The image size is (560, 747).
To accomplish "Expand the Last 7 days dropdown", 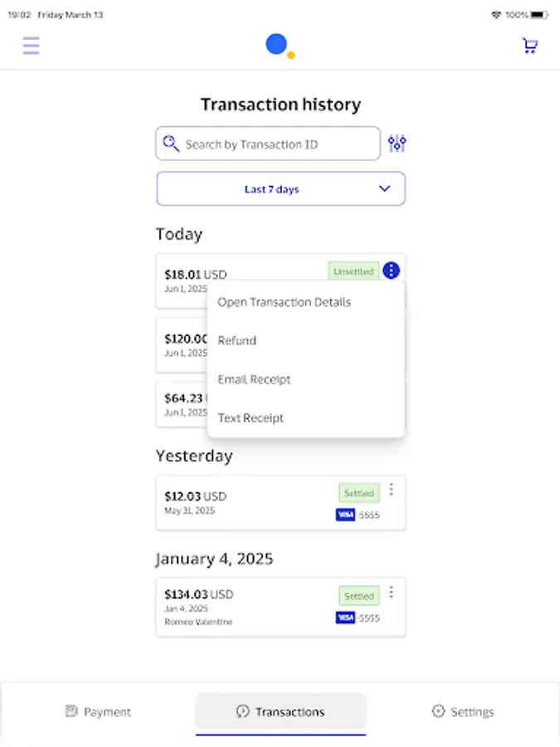I will [x=280, y=189].
